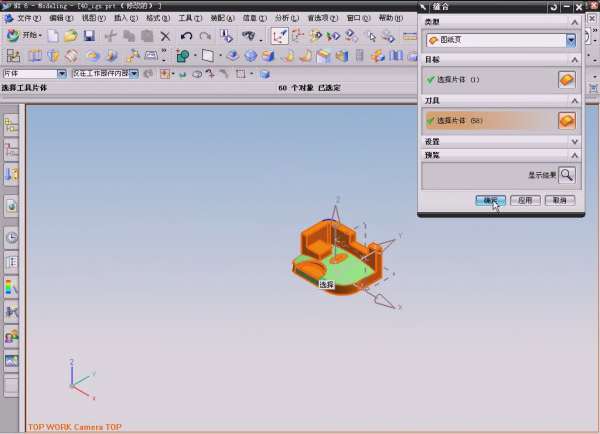
Task: Open the 开始 Start dropdown
Action: [x=24, y=36]
